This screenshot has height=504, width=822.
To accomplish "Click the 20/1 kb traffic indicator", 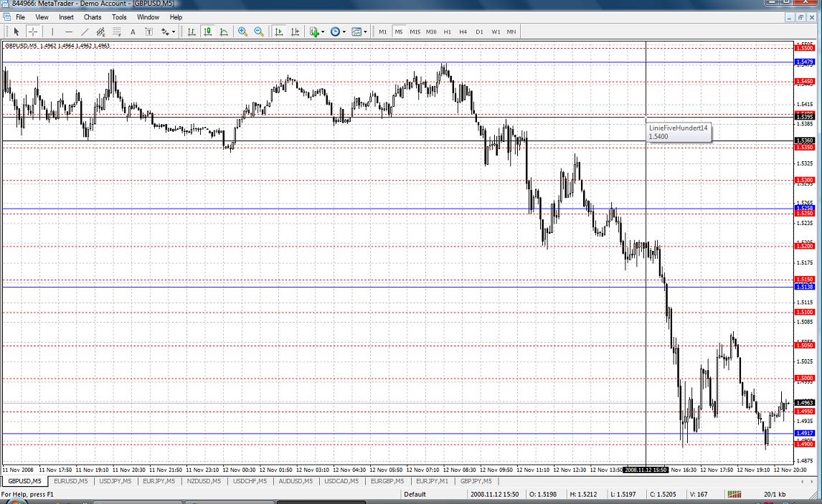I will click(774, 494).
